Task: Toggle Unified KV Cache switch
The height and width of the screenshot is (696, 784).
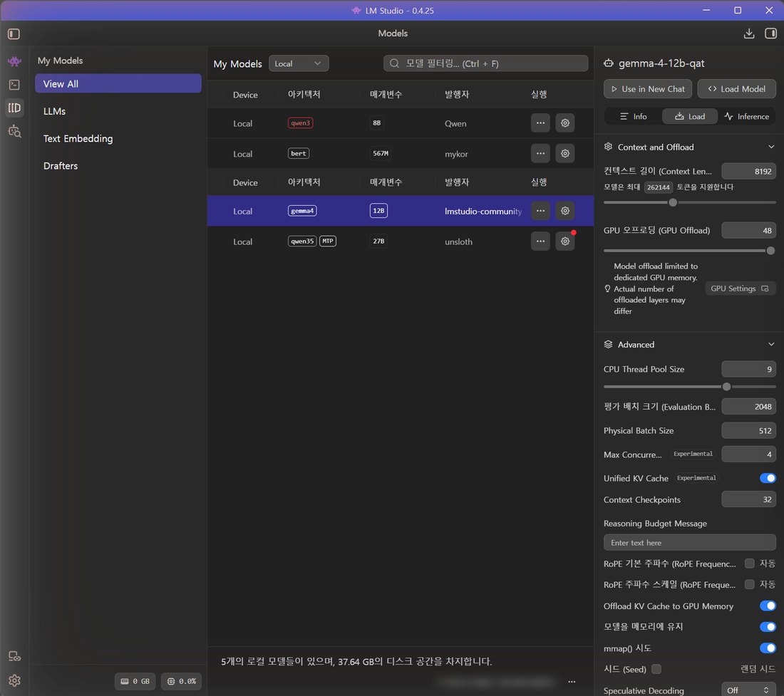Action: (768, 478)
